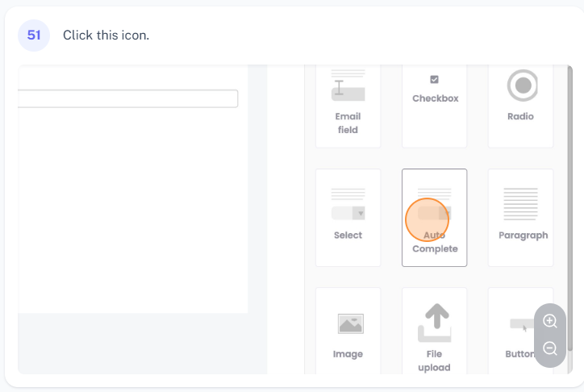The image size is (584, 392).
Task: Click the Auto Complete widget tile
Action: [434, 217]
